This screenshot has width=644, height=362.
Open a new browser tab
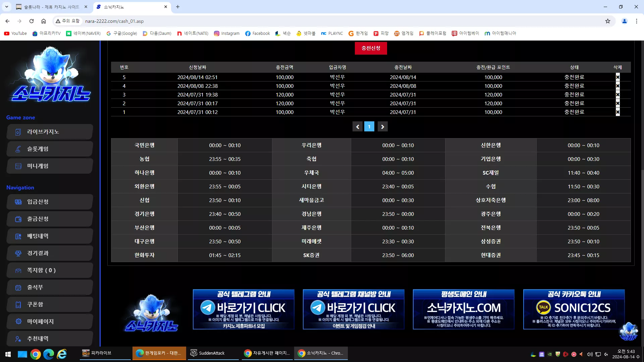click(x=178, y=7)
